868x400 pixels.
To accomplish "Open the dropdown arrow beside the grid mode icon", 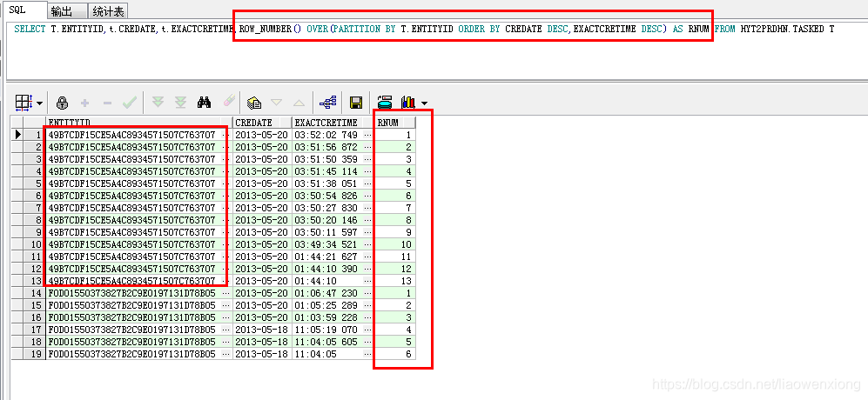I will pyautogui.click(x=40, y=103).
